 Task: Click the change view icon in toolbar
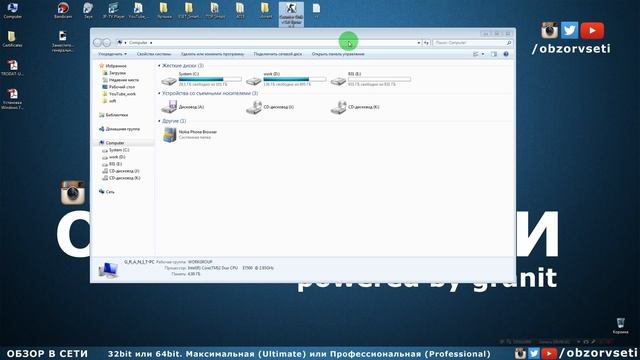pyautogui.click(x=476, y=54)
